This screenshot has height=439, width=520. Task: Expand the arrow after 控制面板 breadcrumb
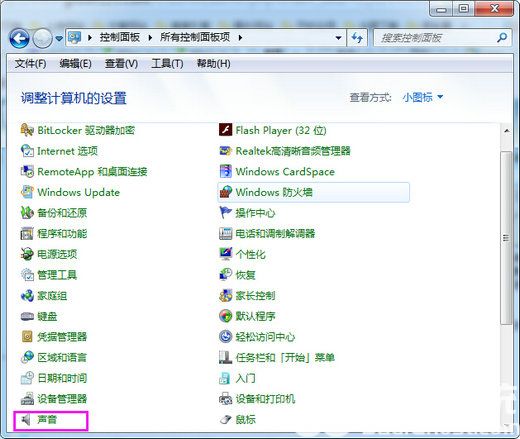tap(150, 38)
